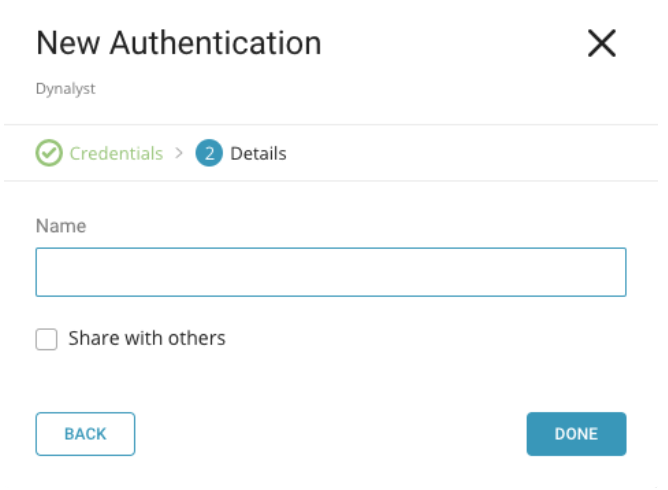668x490 pixels.
Task: Focus the Name text field
Action: [330, 272]
